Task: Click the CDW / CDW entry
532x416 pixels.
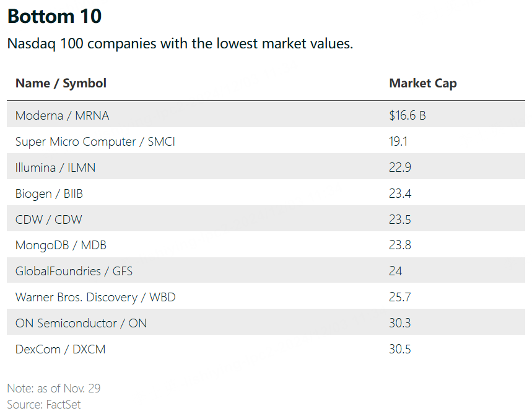Action: click(48, 219)
